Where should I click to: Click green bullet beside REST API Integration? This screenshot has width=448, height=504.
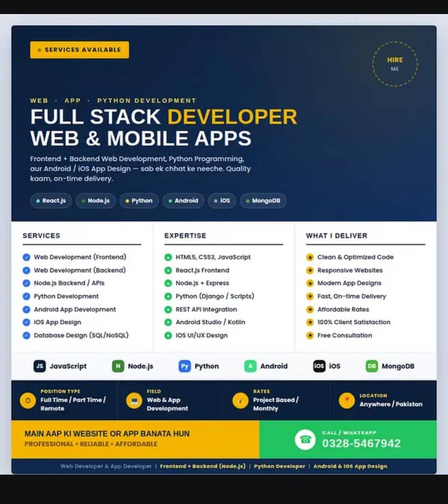(x=168, y=309)
